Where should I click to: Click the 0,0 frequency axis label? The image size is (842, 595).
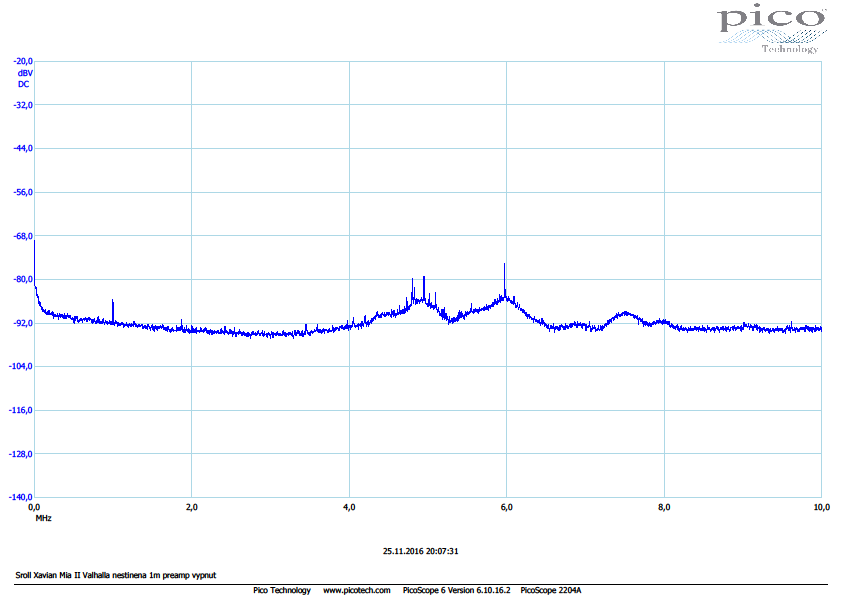[x=34, y=507]
